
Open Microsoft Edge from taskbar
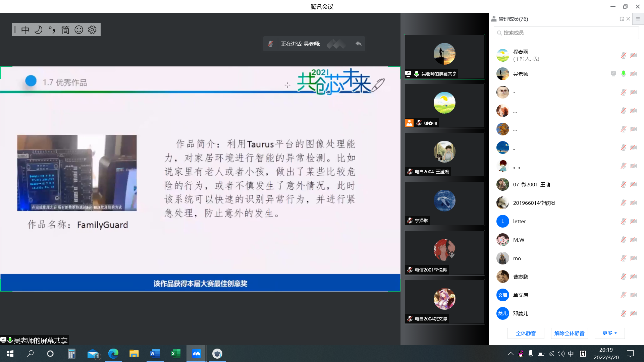113,354
